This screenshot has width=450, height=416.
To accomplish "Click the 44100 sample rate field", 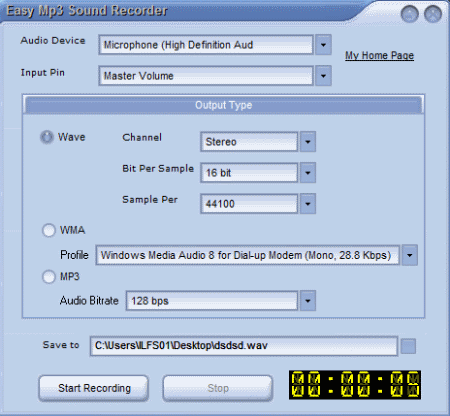I will click(x=249, y=204).
